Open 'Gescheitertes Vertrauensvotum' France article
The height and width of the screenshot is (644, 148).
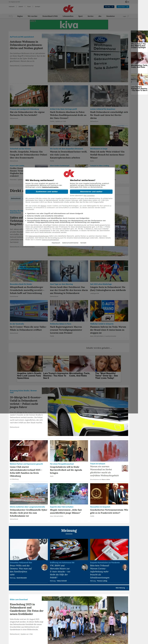coord(109,511)
